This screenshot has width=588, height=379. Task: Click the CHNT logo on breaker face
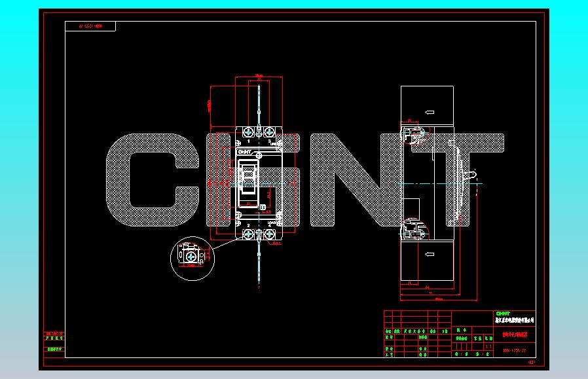(x=244, y=153)
